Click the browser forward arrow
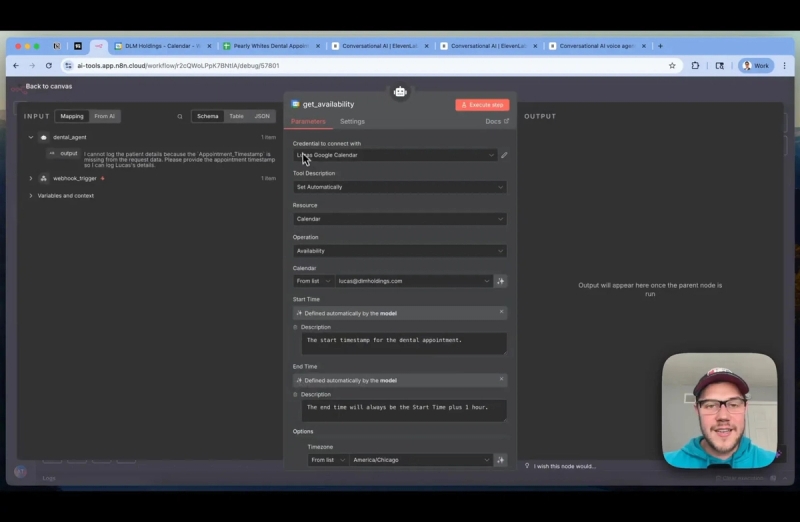 click(32, 66)
